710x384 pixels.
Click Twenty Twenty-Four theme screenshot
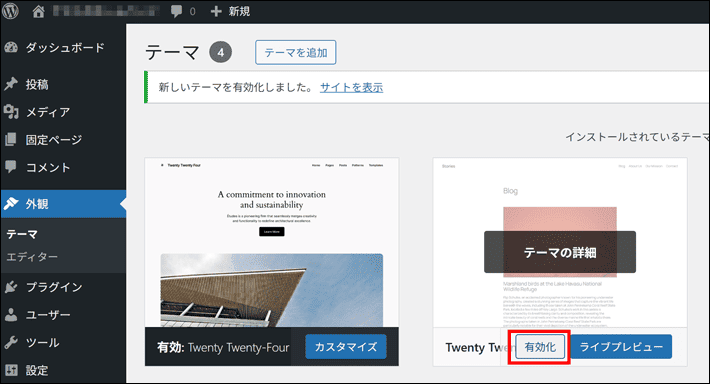[272, 242]
